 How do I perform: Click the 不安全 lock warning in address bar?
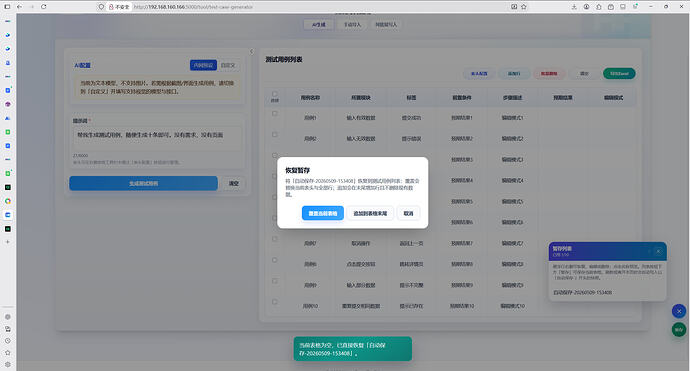coord(119,7)
